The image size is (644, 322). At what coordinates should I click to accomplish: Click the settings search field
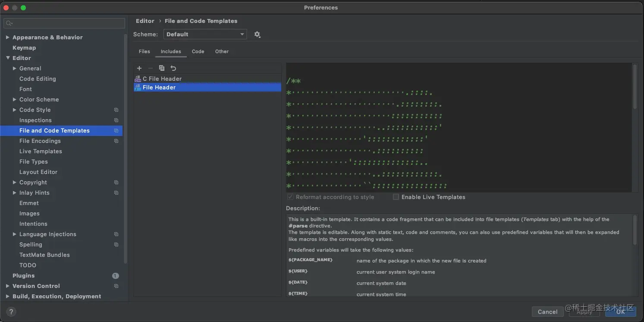[x=64, y=23]
